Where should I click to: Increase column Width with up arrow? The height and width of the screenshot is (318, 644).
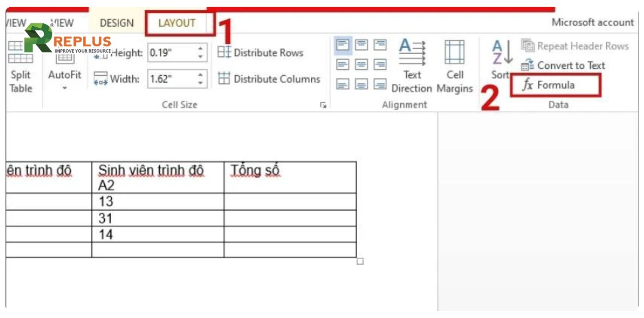[200, 75]
